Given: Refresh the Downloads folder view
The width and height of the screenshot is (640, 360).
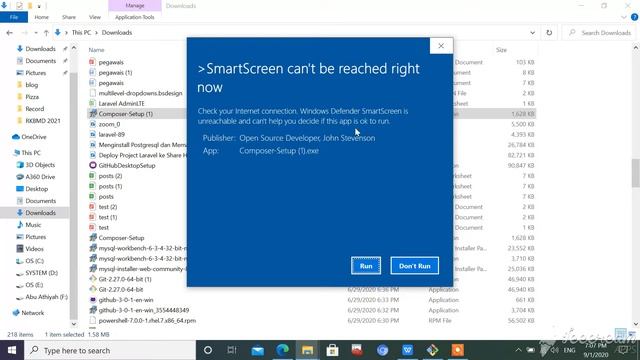Looking at the screenshot, I should pyautogui.click(x=549, y=33).
